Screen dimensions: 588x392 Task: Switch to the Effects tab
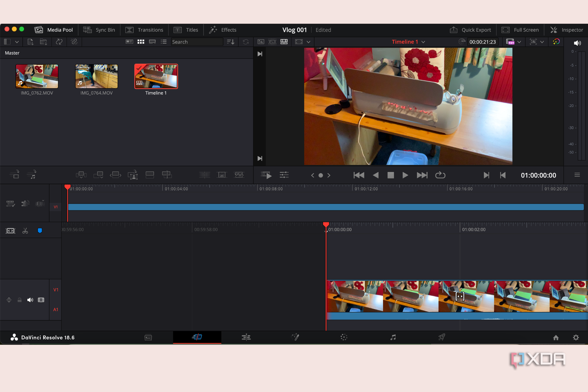[x=223, y=30]
